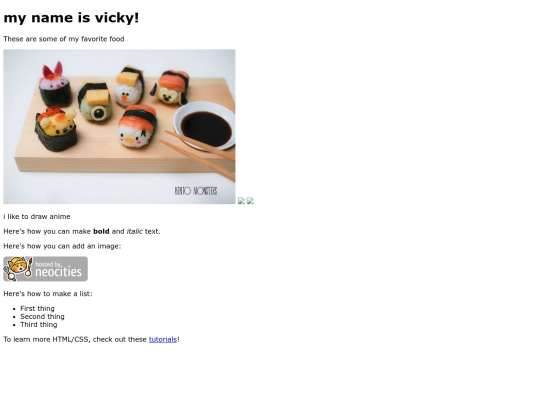540x405 pixels.
Task: Open the tutorials link
Action: point(163,339)
